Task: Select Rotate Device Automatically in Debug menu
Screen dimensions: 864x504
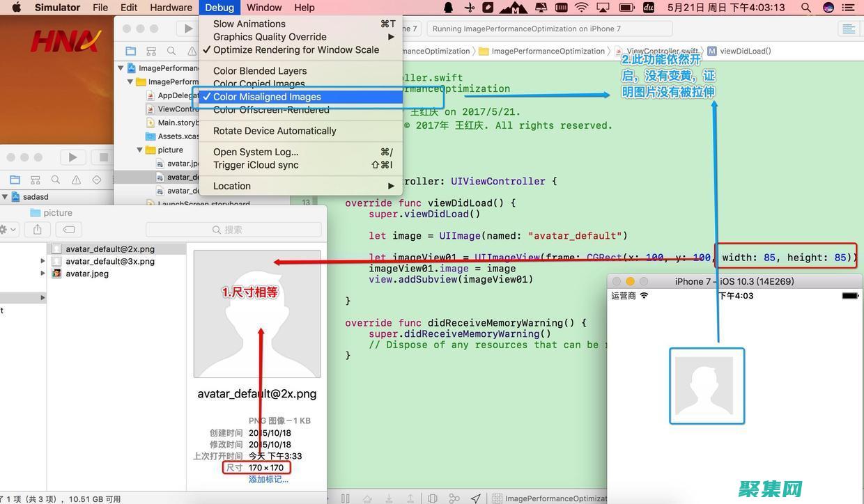Action: pyautogui.click(x=274, y=130)
